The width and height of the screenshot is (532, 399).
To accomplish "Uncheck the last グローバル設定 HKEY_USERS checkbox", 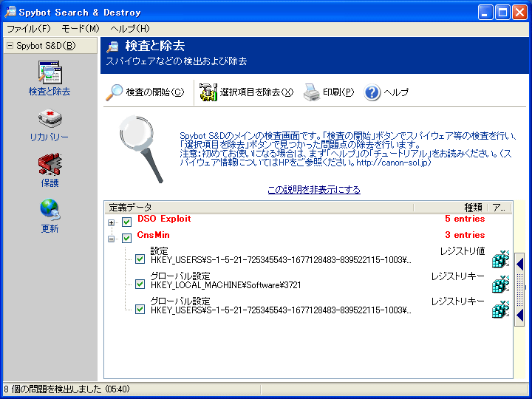I will (x=140, y=309).
